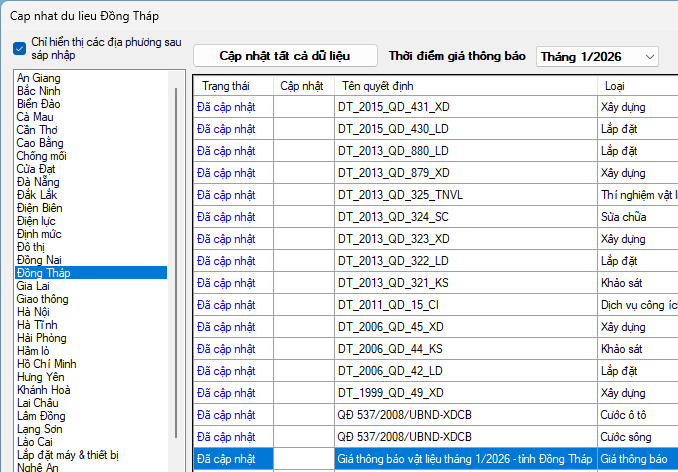Select 'An Giang' in the province list
Image resolution: width=678 pixels, height=472 pixels.
coord(38,78)
